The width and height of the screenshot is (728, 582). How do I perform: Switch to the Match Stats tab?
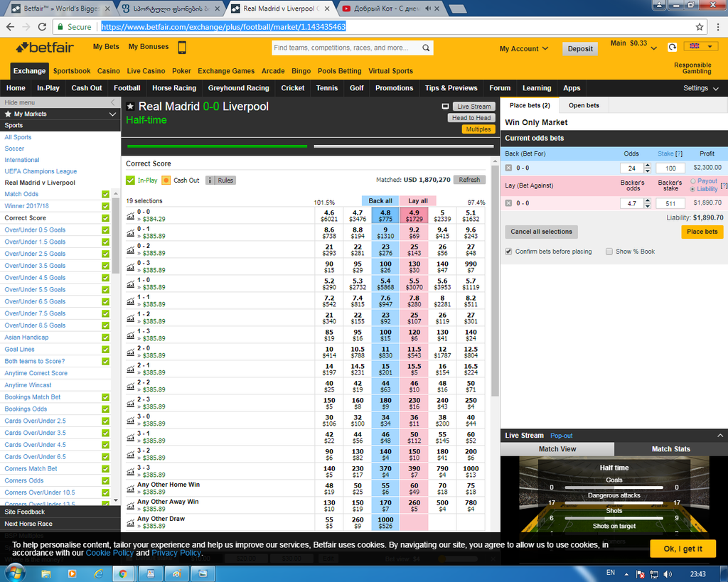pyautogui.click(x=671, y=449)
